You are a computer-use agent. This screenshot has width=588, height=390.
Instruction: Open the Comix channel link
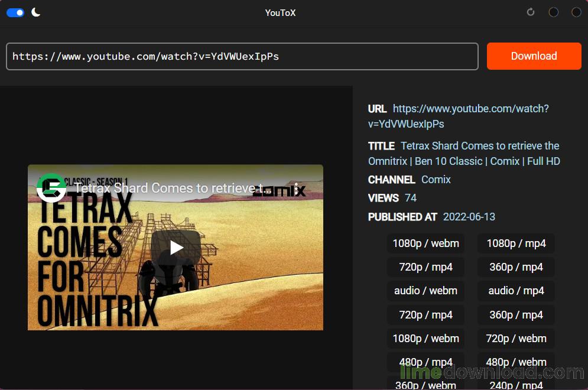pos(436,180)
